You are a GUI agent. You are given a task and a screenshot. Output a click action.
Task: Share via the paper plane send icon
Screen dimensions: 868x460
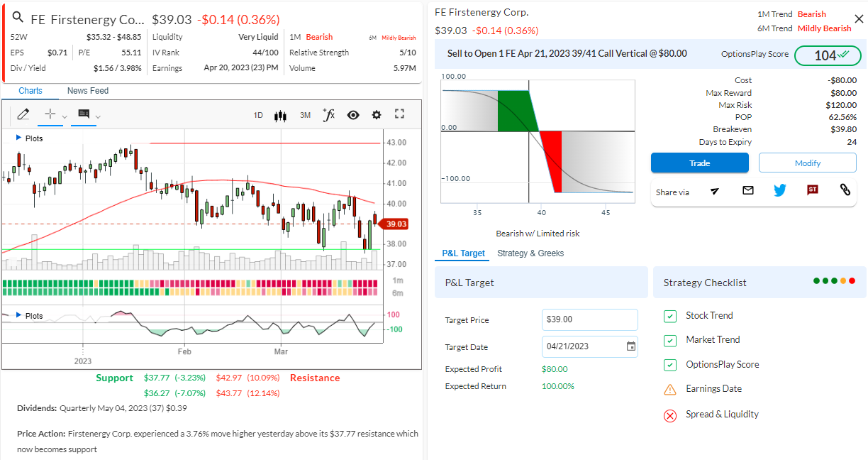coord(715,190)
